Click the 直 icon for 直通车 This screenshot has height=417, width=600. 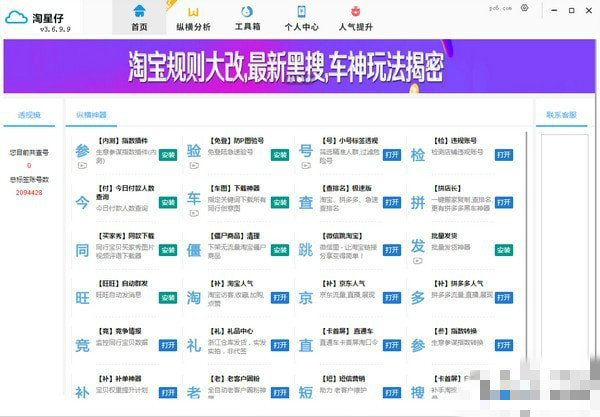(306, 345)
